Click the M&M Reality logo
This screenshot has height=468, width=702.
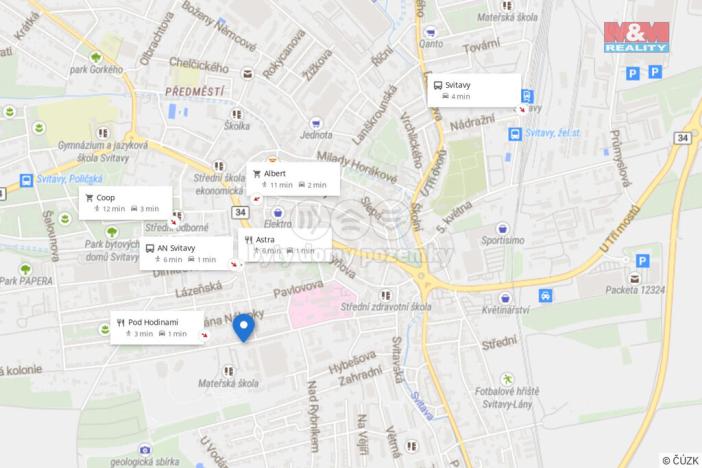(636, 37)
